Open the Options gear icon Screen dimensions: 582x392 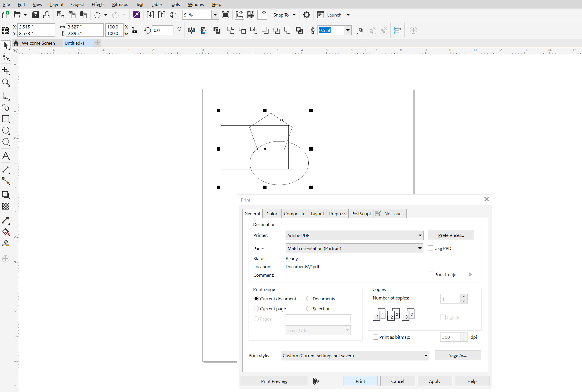(x=306, y=15)
